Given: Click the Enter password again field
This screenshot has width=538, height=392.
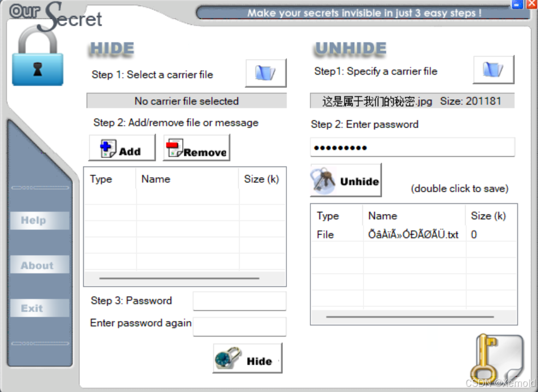Looking at the screenshot, I should [240, 326].
